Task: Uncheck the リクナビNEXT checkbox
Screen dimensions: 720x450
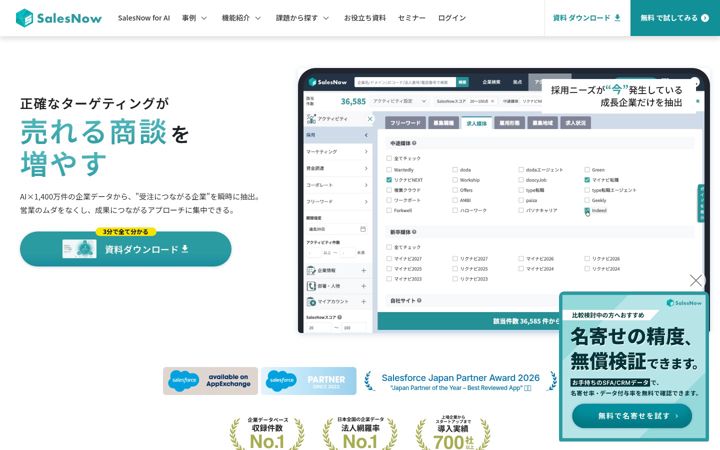Action: click(x=389, y=180)
